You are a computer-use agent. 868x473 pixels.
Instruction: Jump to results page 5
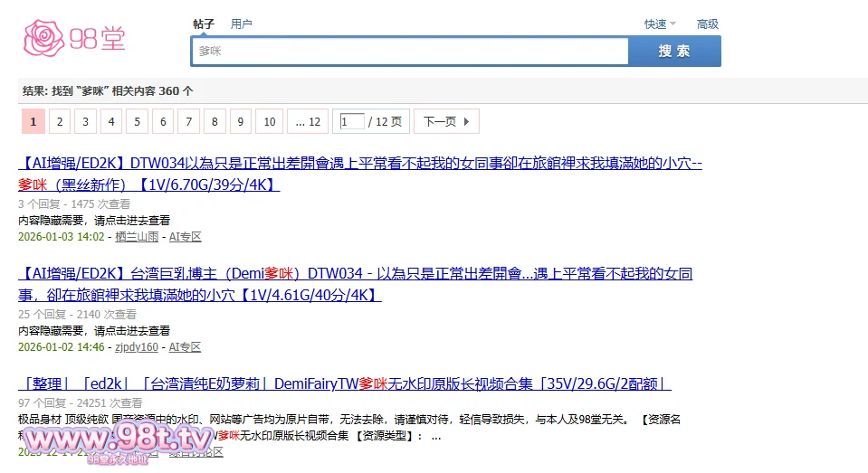[x=137, y=122]
